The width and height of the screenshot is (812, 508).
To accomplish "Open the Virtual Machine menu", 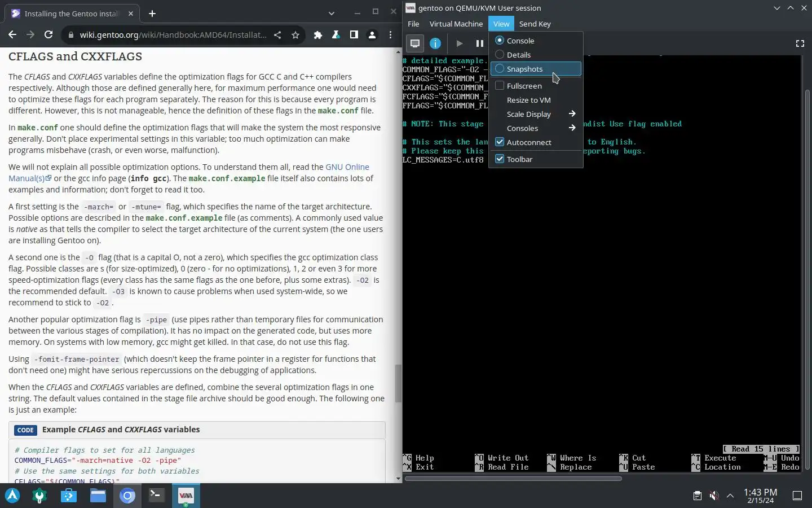I will coord(456,24).
